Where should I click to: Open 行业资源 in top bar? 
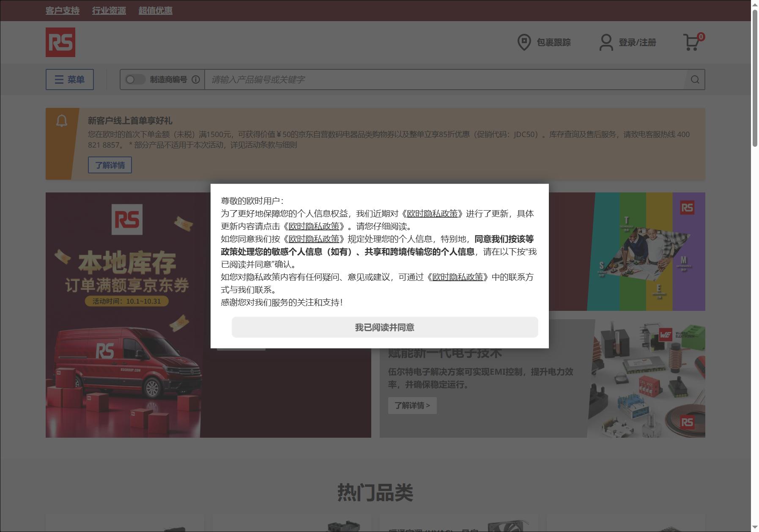[x=109, y=11]
